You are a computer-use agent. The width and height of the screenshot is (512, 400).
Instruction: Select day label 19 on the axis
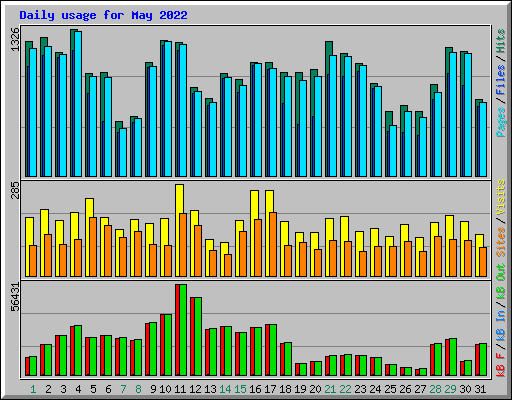click(x=300, y=389)
